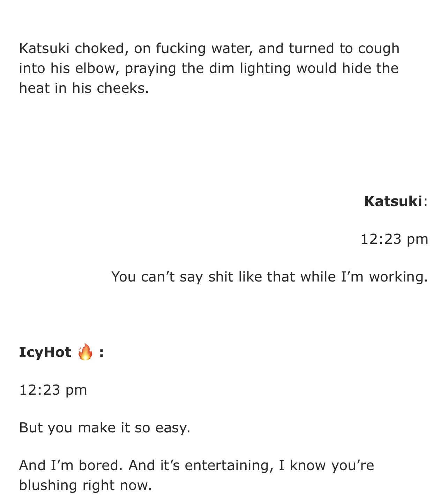This screenshot has width=448, height=504.
Task: Click the bold Katsuki sender name
Action: pos(393,201)
